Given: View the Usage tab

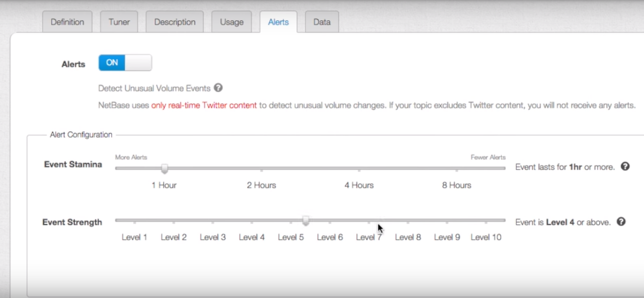Looking at the screenshot, I should click(231, 22).
